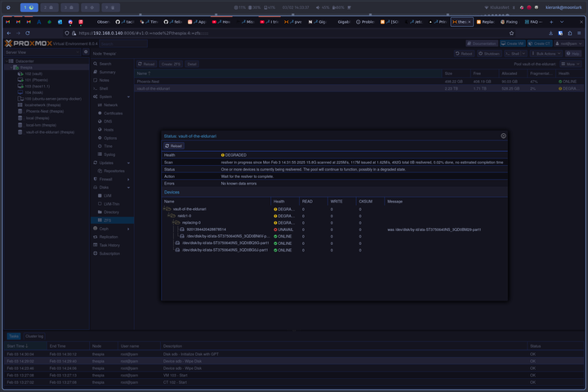Switch to the Cluster log tab

(x=34, y=336)
